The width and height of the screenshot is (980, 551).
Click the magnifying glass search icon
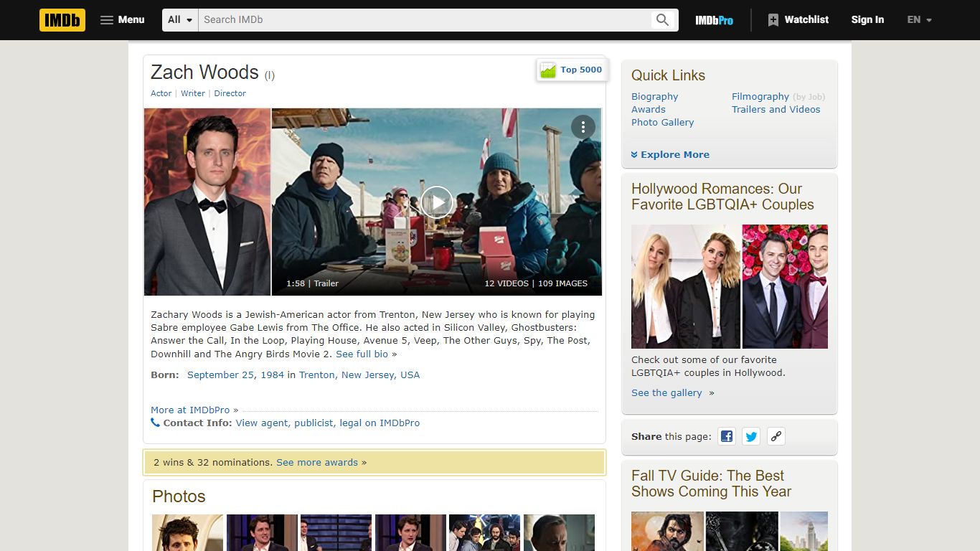[x=663, y=20]
